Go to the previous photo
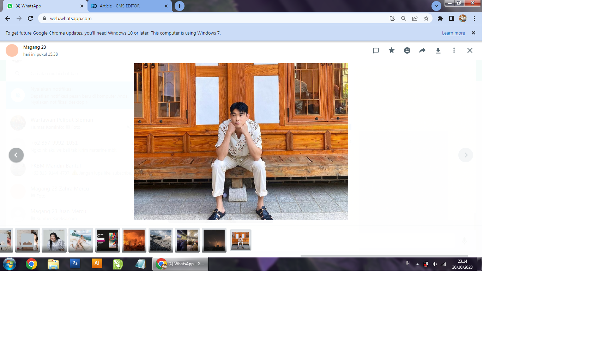This screenshot has width=592, height=364. 16,155
